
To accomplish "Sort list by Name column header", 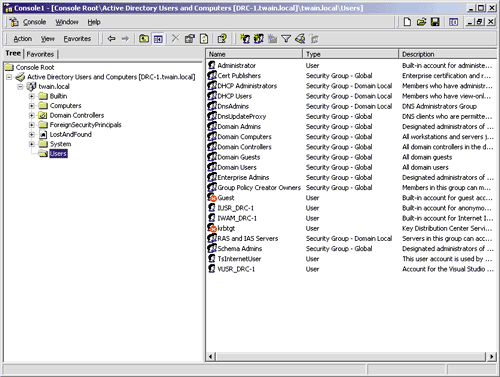I will (254, 54).
